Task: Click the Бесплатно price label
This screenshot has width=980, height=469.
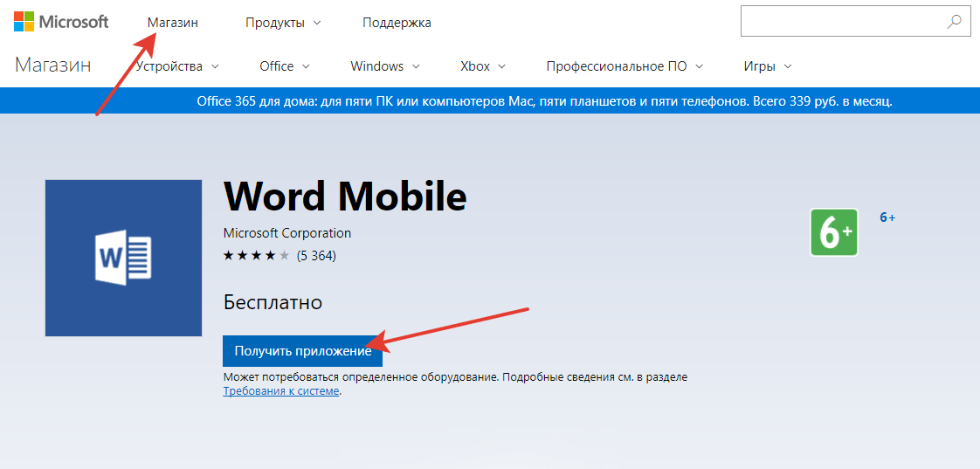Action: [273, 303]
